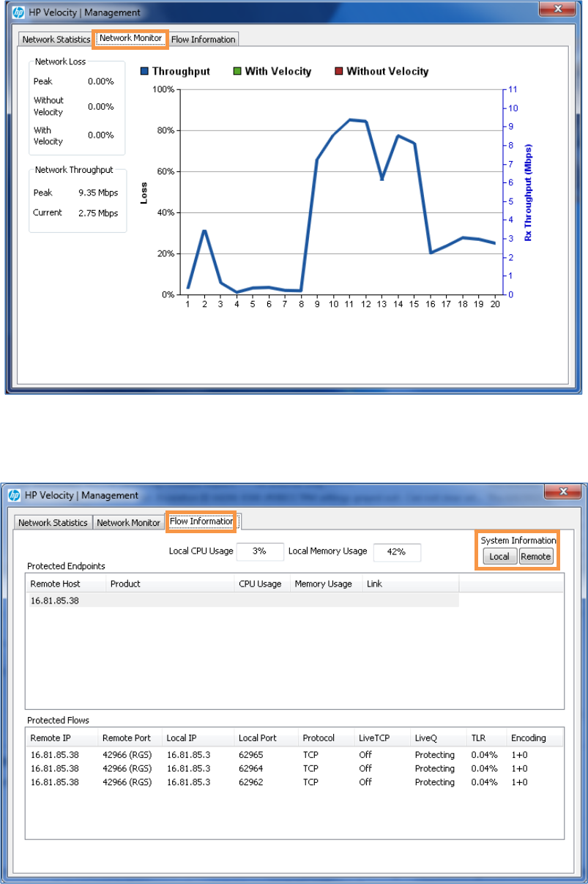
Task: Select protected endpoint 16.81.85.38 row
Action: (242, 601)
